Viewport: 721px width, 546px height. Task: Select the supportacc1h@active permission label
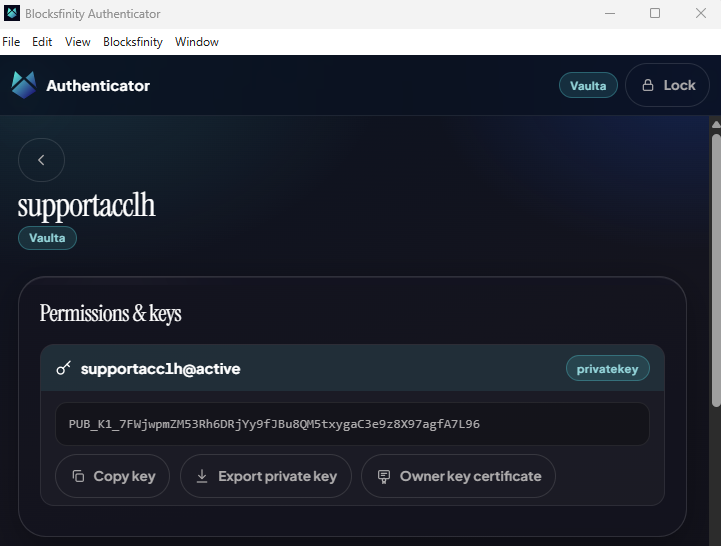coord(160,369)
